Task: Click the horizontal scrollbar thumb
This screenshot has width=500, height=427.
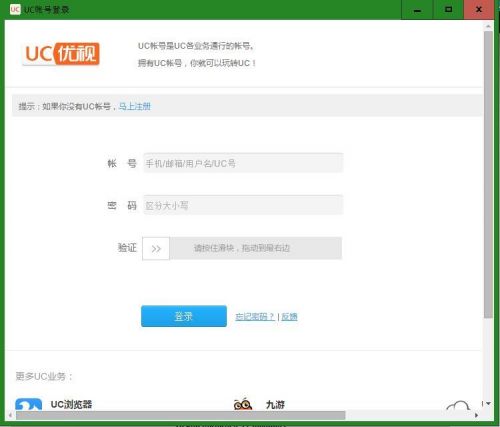Action: [181, 415]
